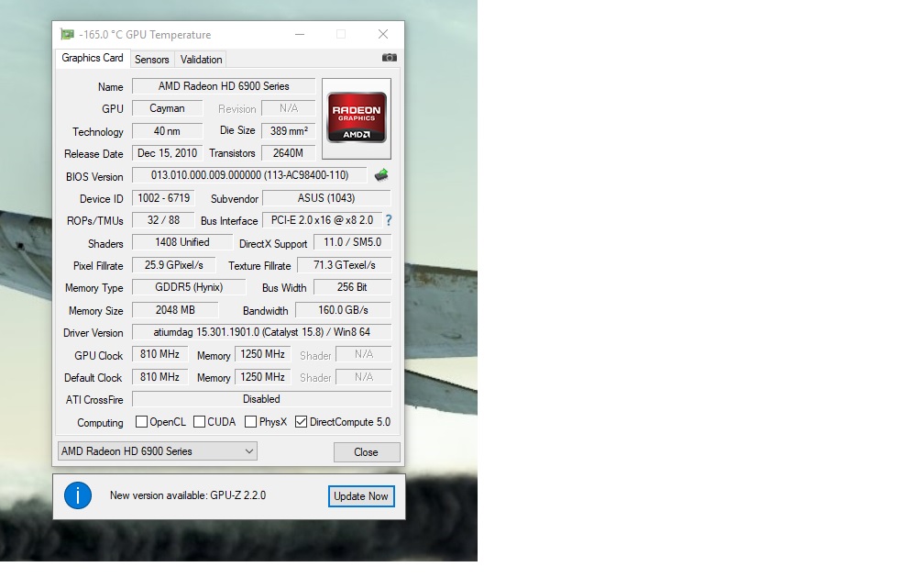Click the Bus Interface value PCI-E 2.0 x16

323,220
